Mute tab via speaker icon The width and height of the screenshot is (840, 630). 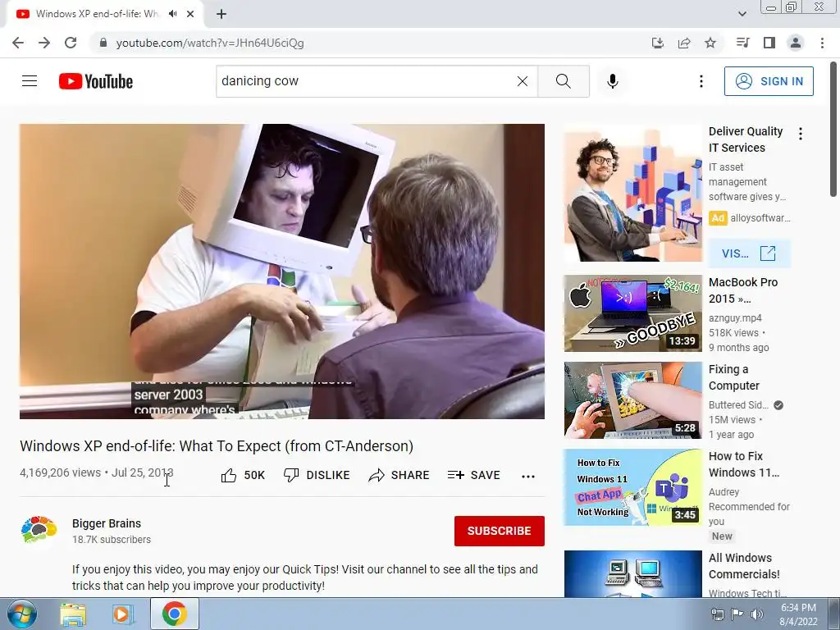(172, 14)
